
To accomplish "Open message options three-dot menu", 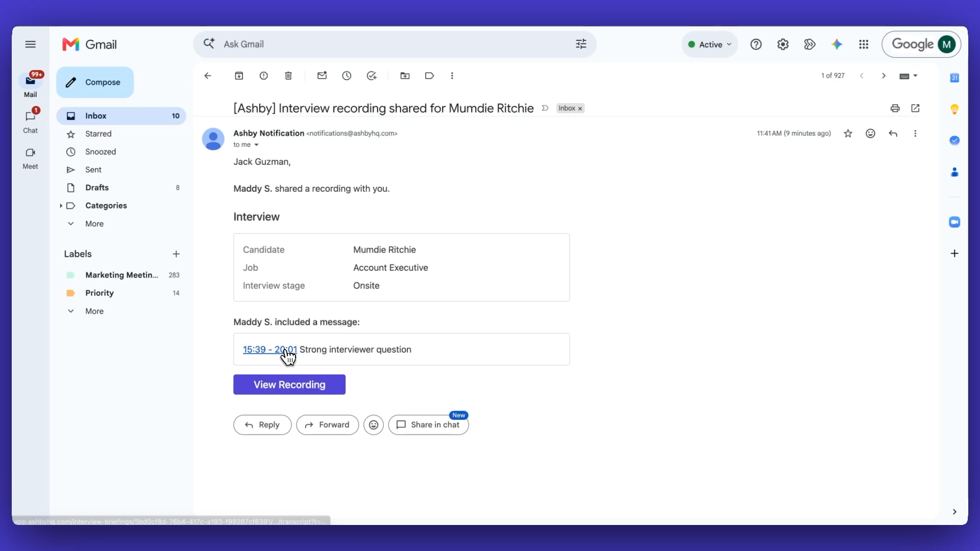I will pos(915,134).
